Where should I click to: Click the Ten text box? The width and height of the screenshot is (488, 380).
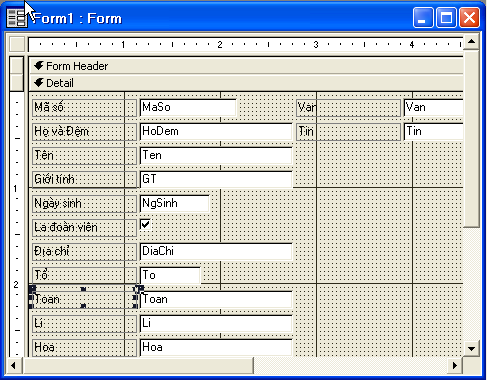point(216,155)
